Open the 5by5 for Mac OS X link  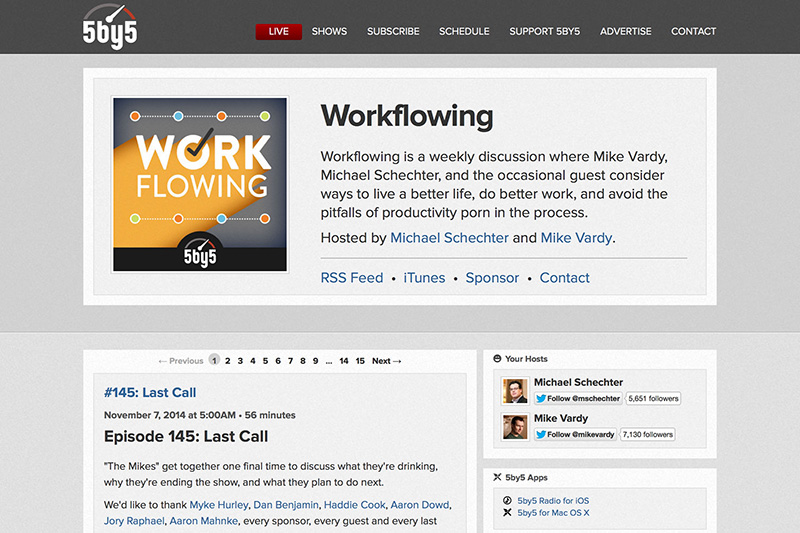pos(553,513)
